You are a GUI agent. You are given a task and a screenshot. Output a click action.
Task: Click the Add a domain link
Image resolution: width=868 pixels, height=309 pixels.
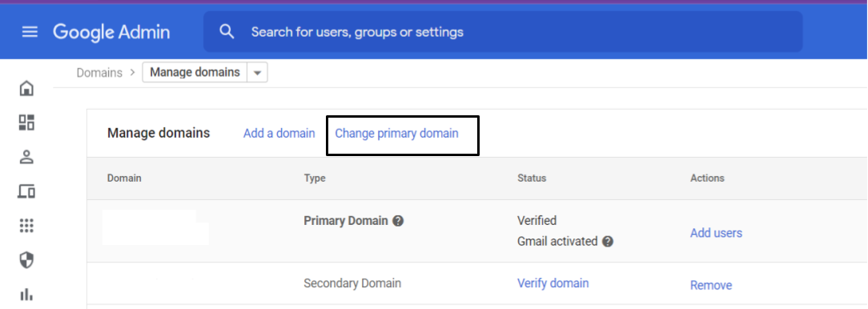click(x=279, y=134)
